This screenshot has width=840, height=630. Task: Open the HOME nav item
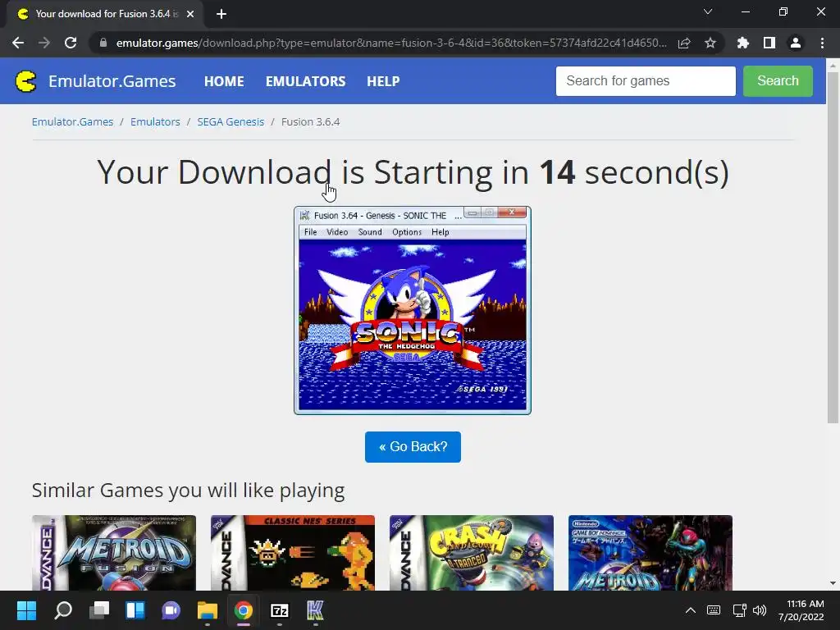tap(224, 81)
